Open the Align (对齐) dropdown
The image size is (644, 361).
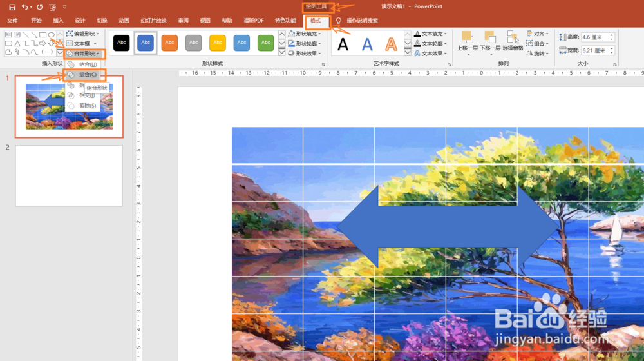coord(538,34)
